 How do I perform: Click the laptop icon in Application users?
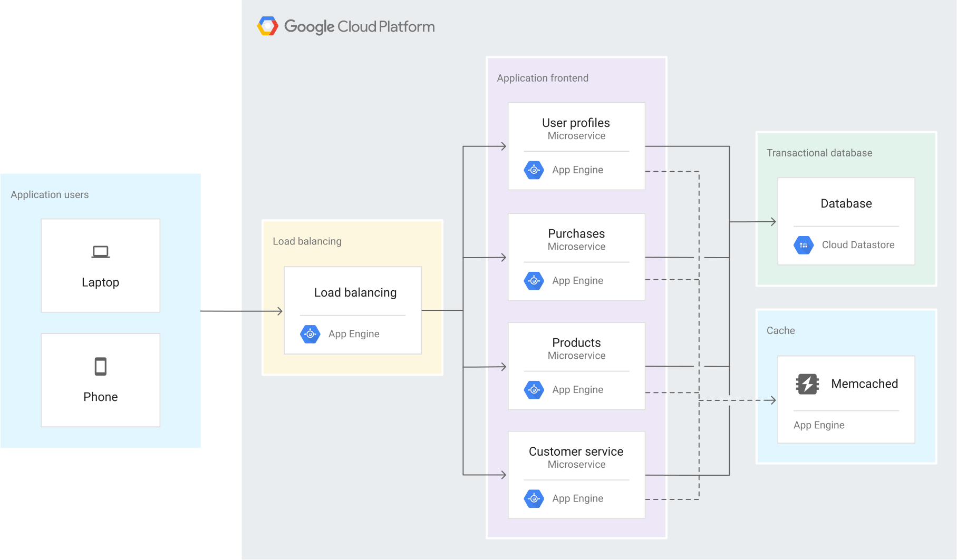coord(100,252)
